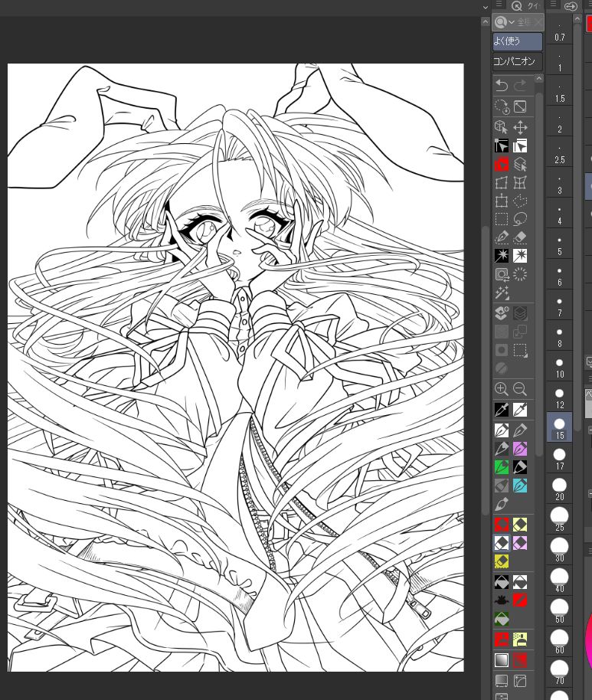Select the Rectangle marquee selection tool
The image size is (592, 700).
click(502, 219)
